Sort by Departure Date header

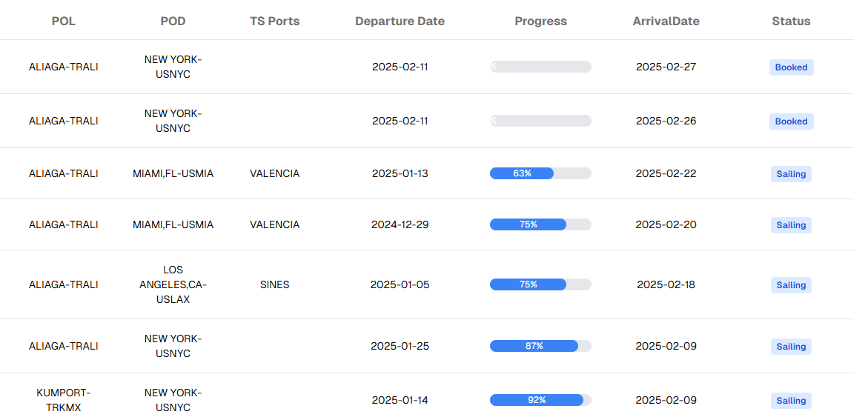400,21
